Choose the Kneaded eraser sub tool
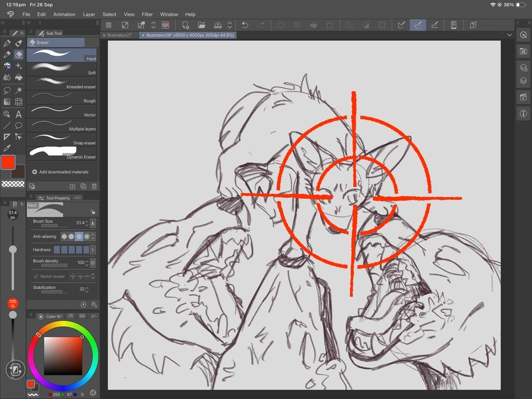The image size is (532, 399). click(62, 83)
